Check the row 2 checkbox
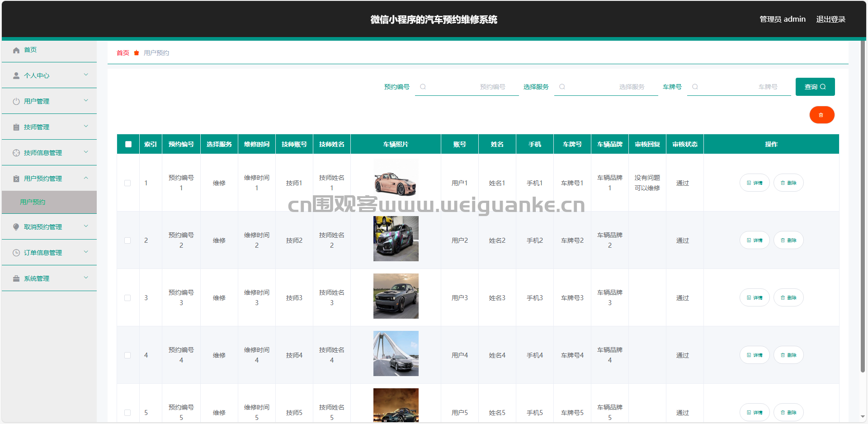 coord(127,240)
